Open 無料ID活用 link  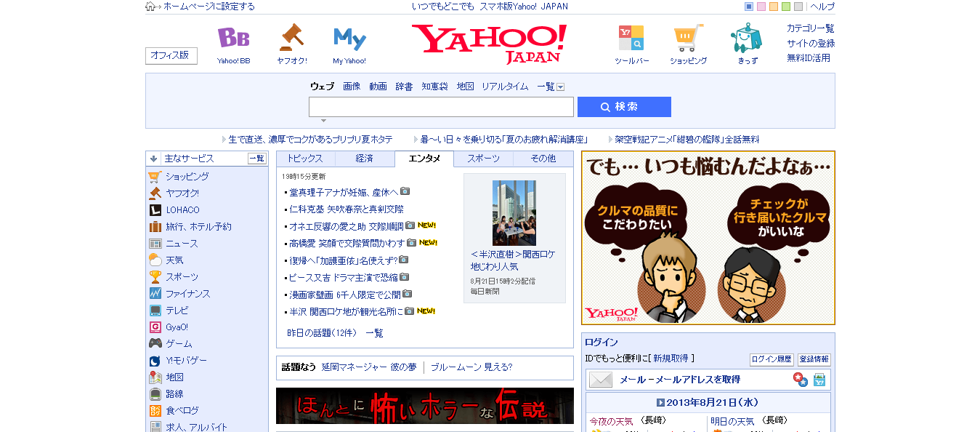pos(809,57)
